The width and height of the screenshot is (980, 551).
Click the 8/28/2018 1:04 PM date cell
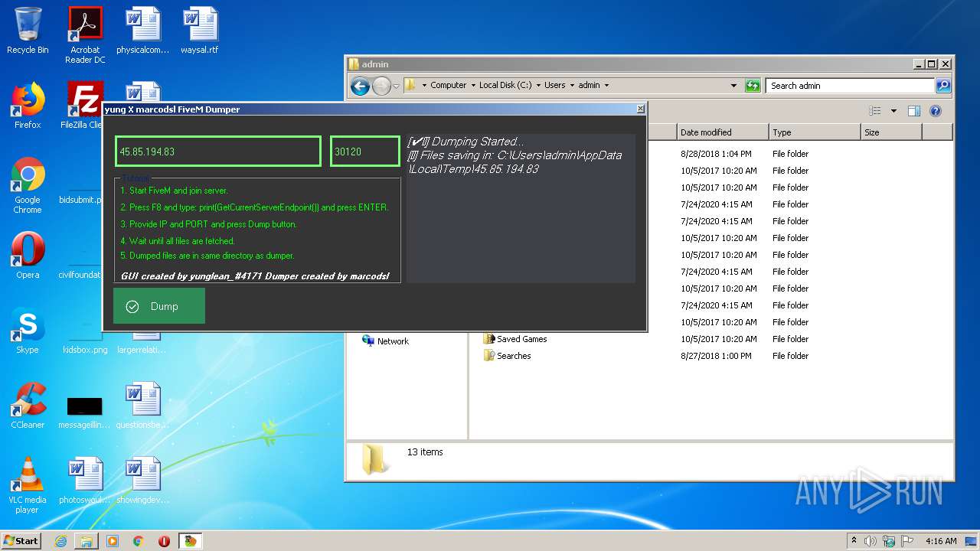tap(716, 154)
